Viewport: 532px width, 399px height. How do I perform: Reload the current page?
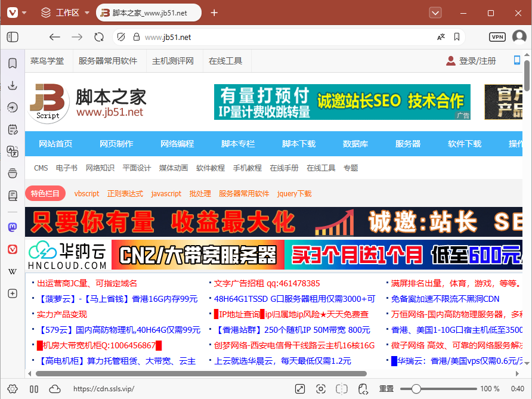click(99, 37)
